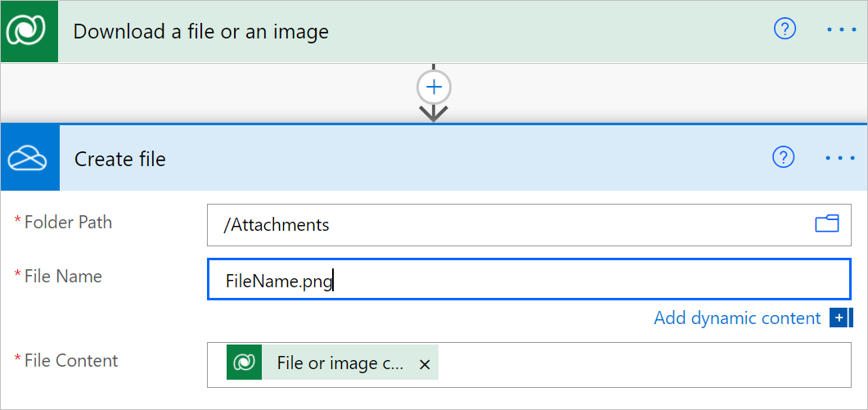Click the OneDrive cloud icon

click(29, 159)
